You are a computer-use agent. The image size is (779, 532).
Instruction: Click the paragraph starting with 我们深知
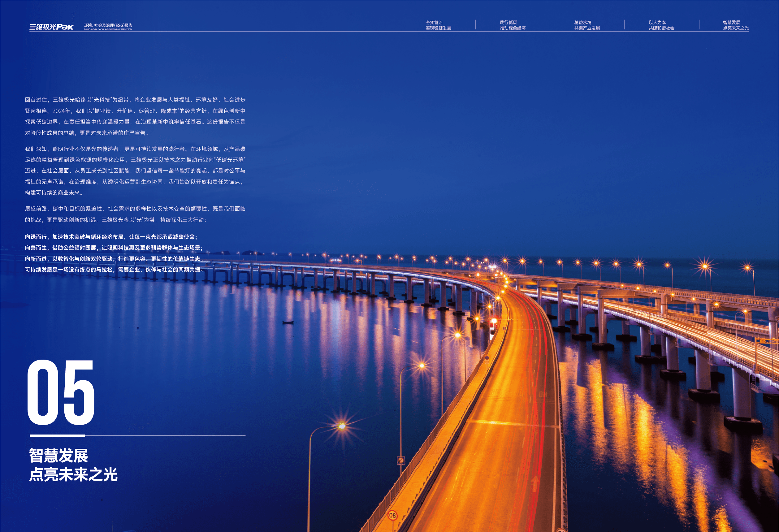click(135, 171)
